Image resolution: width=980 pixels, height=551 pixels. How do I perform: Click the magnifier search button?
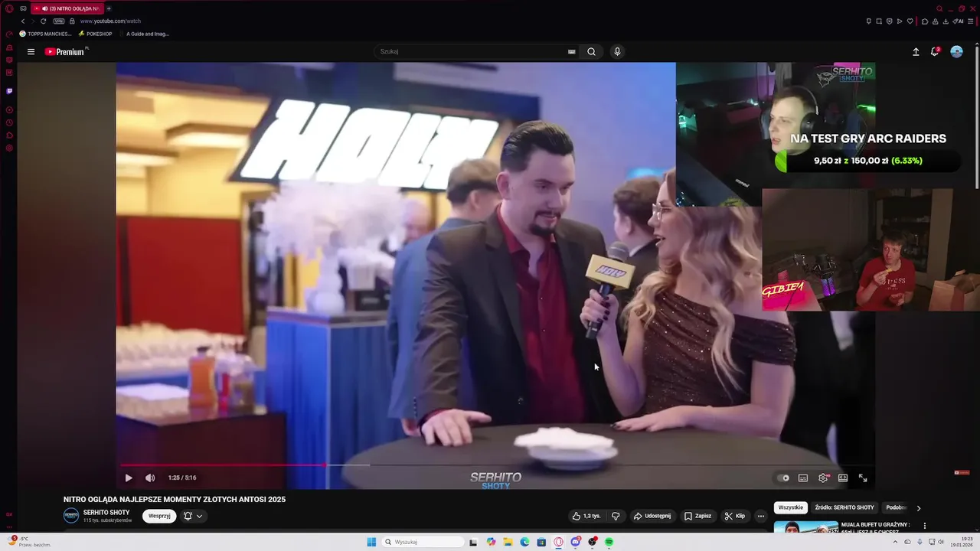[591, 51]
